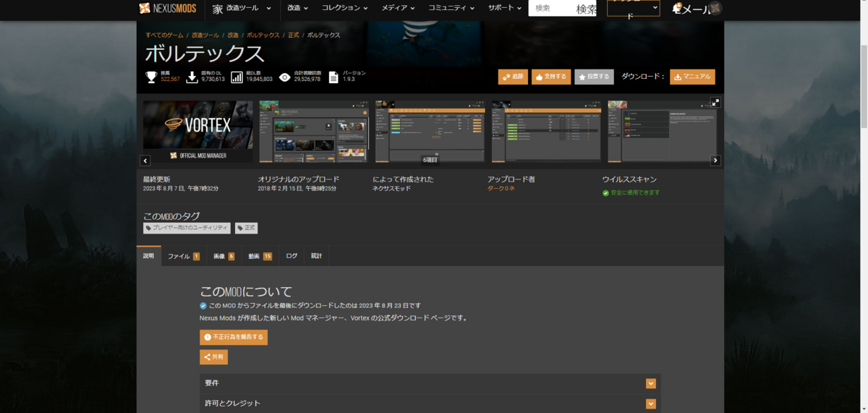Switch to the ログ tab
Viewport: 868px width, 413px height.
tap(292, 256)
